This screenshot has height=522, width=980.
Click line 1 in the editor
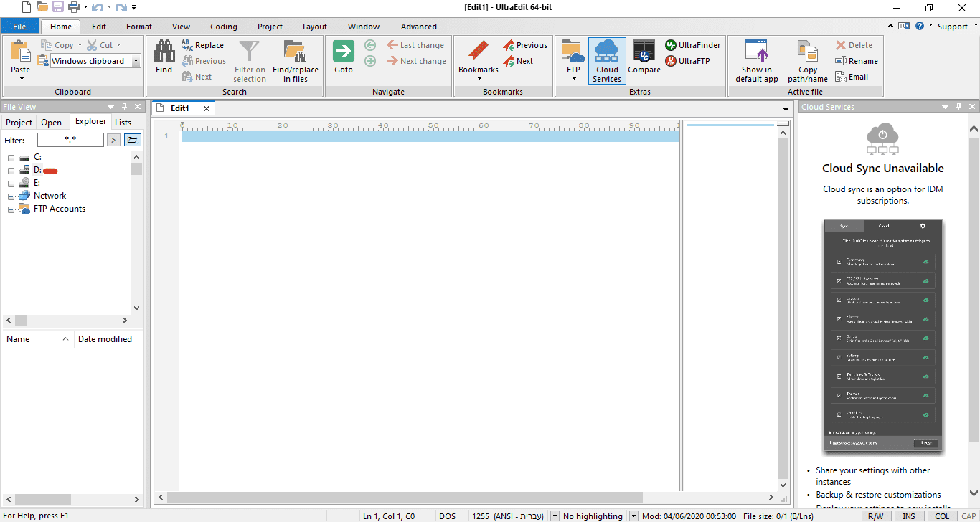pyautogui.click(x=430, y=136)
